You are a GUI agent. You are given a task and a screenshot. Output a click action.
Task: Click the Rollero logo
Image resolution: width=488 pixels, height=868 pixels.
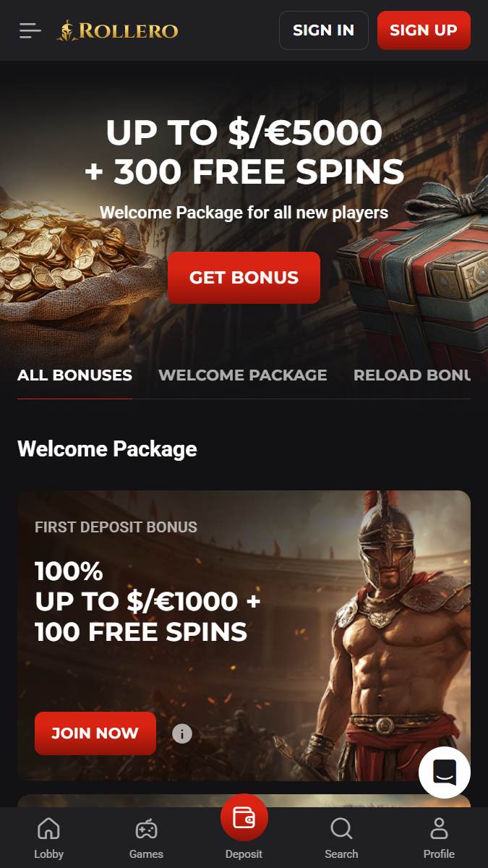(x=117, y=30)
